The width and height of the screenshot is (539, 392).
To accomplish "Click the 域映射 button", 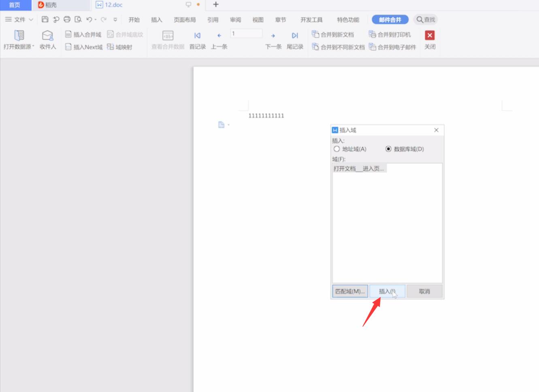I will (x=120, y=47).
